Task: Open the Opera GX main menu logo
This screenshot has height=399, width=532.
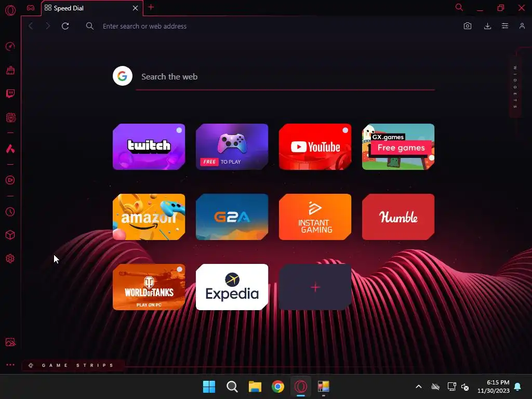Action: point(10,10)
